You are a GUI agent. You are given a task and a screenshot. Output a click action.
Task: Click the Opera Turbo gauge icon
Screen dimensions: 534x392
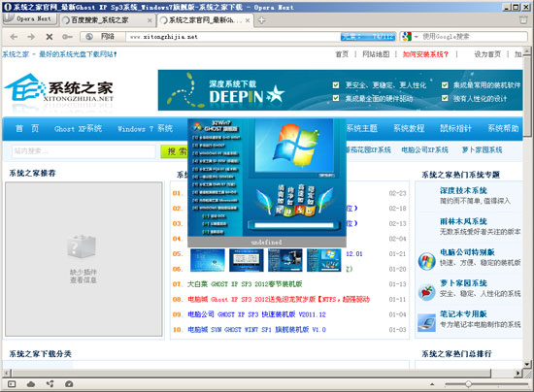[69, 384]
